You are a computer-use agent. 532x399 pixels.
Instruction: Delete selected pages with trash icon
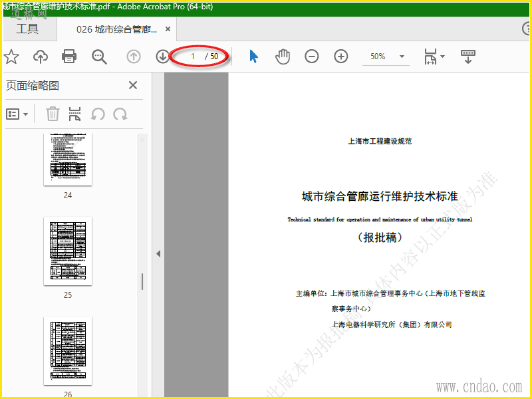coord(53,114)
